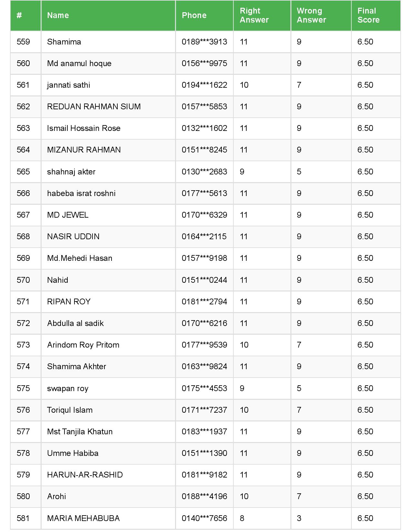Select the name Arindom Roy Pritom
This screenshot has height=532, width=411.
(83, 345)
